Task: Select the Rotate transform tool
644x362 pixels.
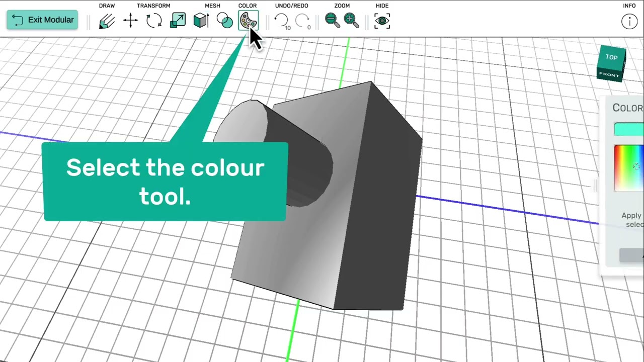Action: point(154,21)
